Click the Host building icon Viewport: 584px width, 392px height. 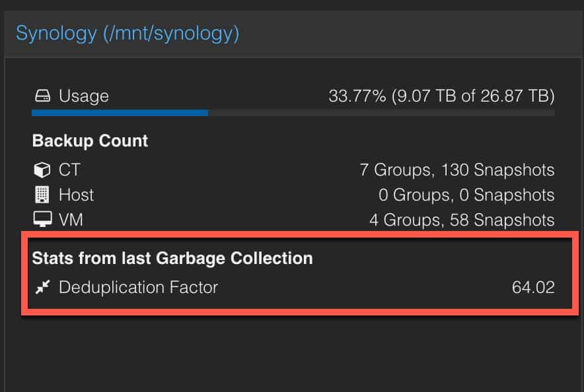coord(42,195)
